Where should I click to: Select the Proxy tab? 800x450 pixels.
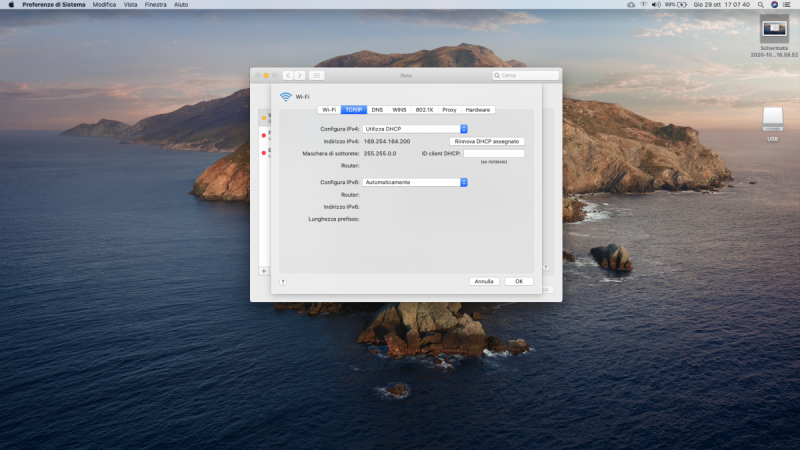pyautogui.click(x=449, y=109)
